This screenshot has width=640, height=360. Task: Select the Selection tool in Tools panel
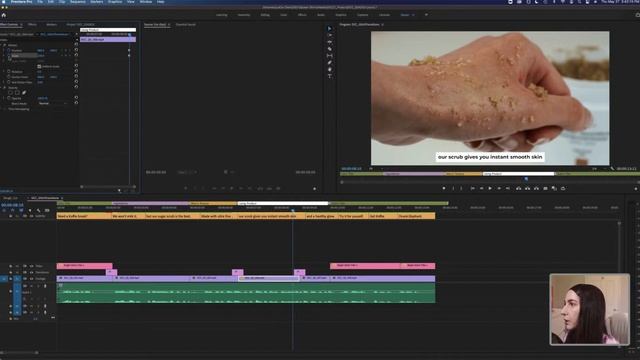(329, 29)
